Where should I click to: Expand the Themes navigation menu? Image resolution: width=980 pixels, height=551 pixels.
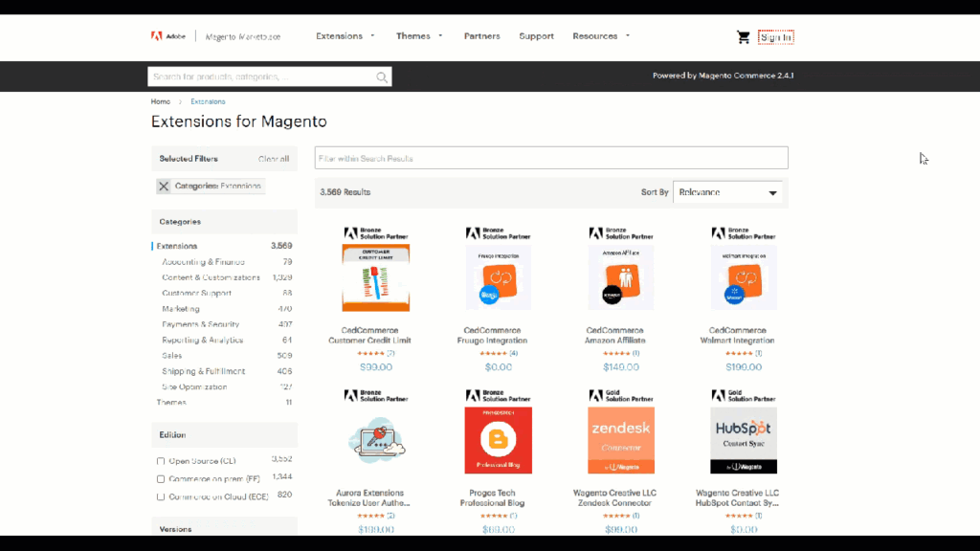[x=419, y=36]
